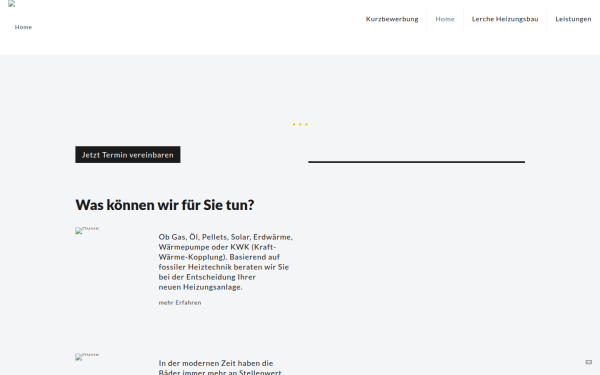This screenshot has width=600, height=375.
Task: Click the broken image beside Bäder text
Action: [x=87, y=356]
